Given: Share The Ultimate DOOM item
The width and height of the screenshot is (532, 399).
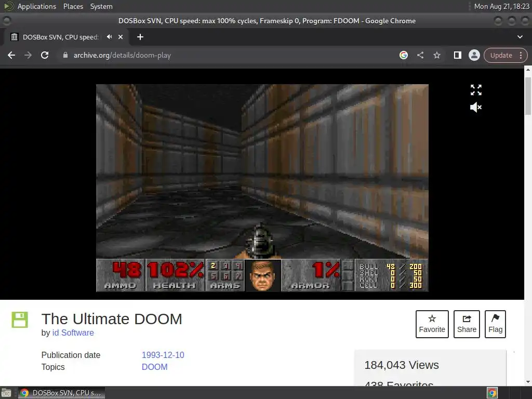Looking at the screenshot, I should [x=467, y=324].
